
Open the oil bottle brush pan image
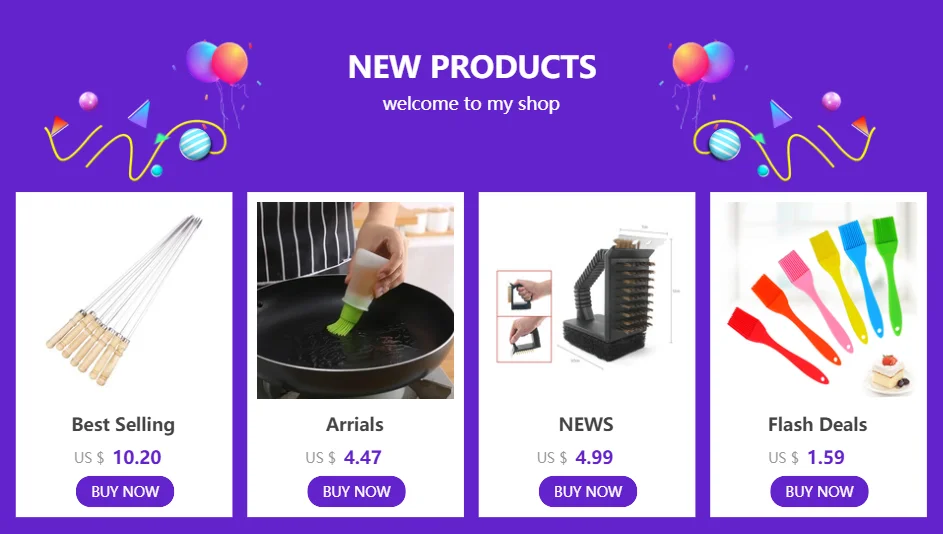355,300
